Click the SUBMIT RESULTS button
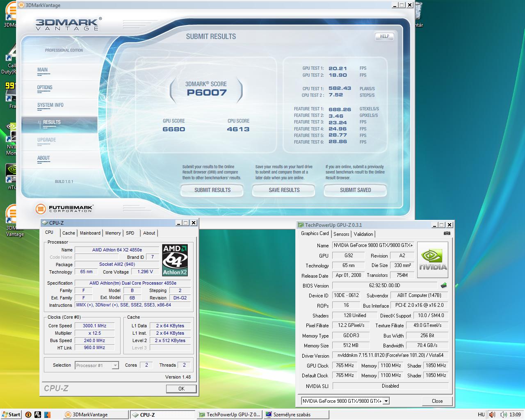The width and height of the screenshot is (525, 420). coord(212,190)
